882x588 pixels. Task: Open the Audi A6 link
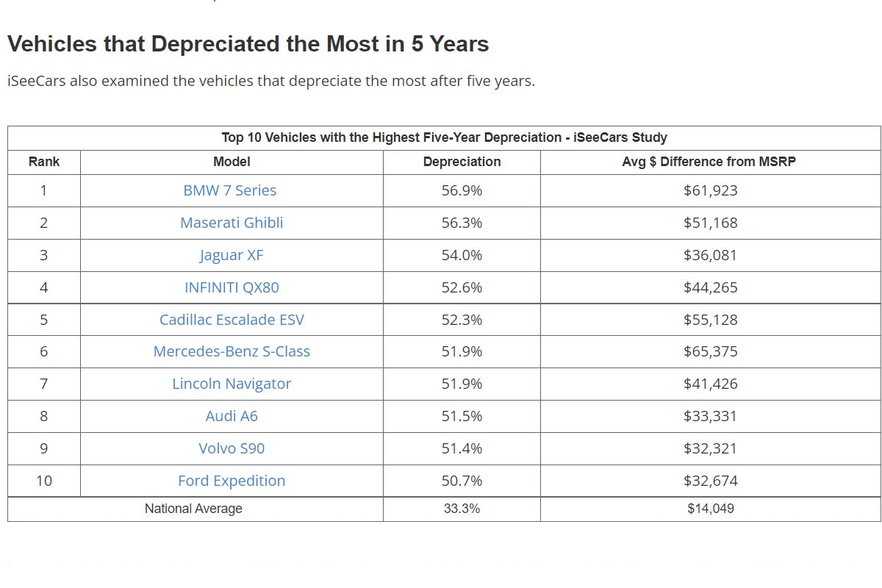point(232,416)
